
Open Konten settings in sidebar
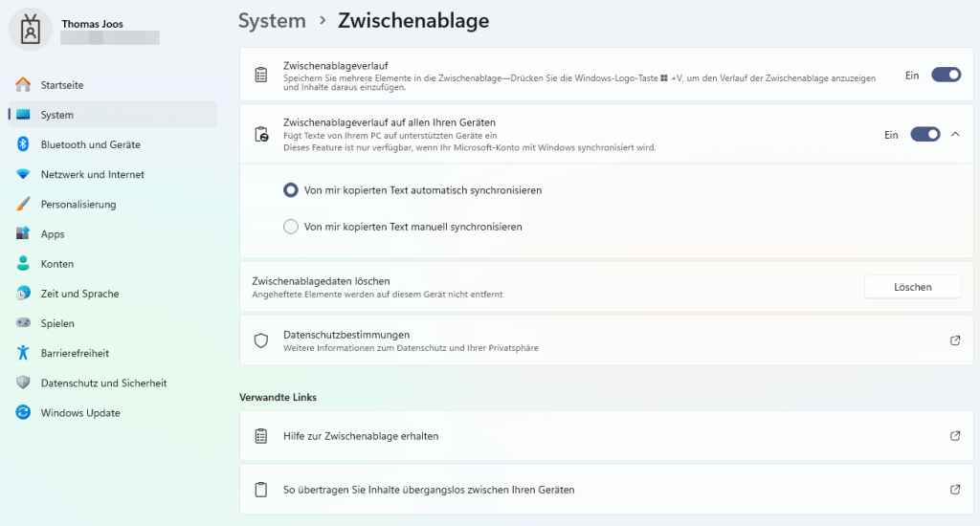[113, 264]
